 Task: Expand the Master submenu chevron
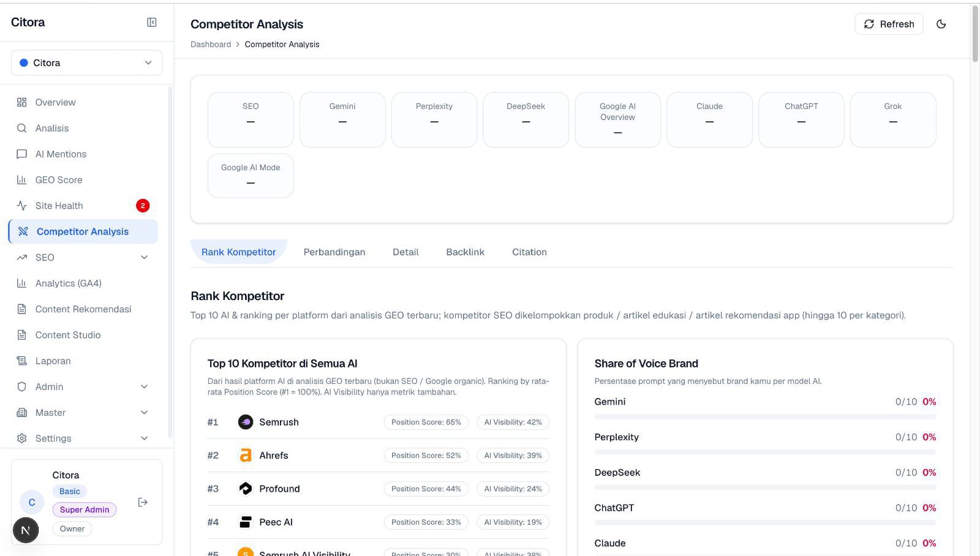145,413
